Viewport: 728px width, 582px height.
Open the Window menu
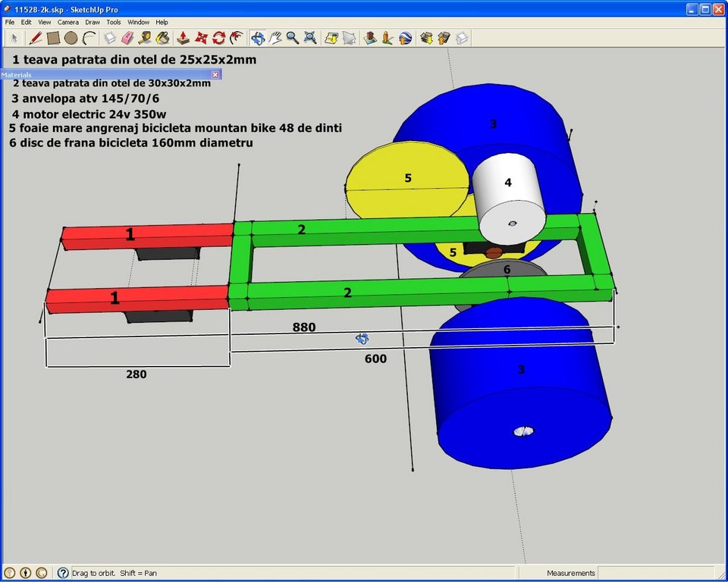[x=138, y=22]
